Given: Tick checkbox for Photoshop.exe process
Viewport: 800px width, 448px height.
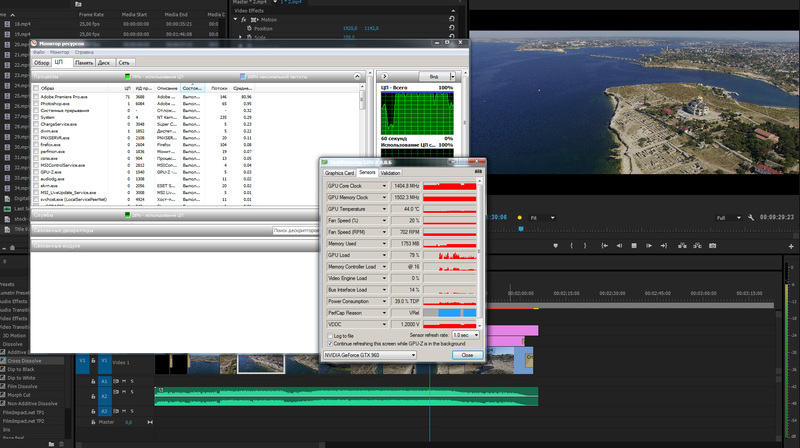Looking at the screenshot, I should (36, 104).
